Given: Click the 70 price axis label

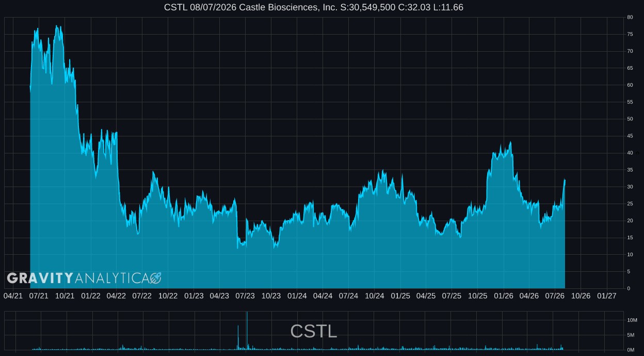Looking at the screenshot, I should pyautogui.click(x=630, y=51).
